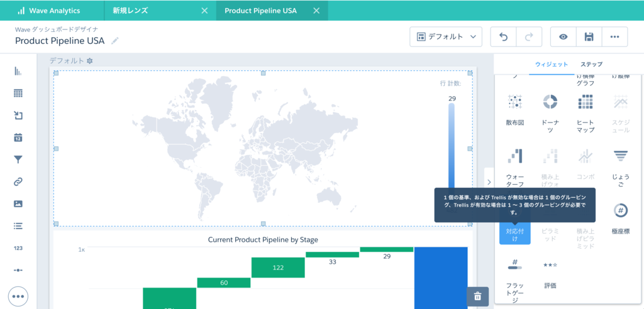
Task: Switch to the ステップ tab
Action: [591, 65]
